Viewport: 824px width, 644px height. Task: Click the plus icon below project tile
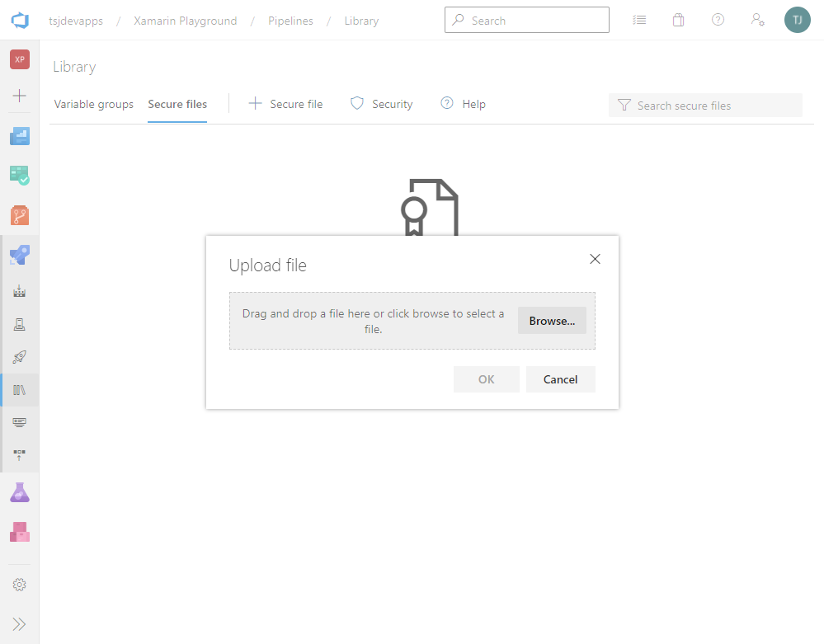(20, 96)
